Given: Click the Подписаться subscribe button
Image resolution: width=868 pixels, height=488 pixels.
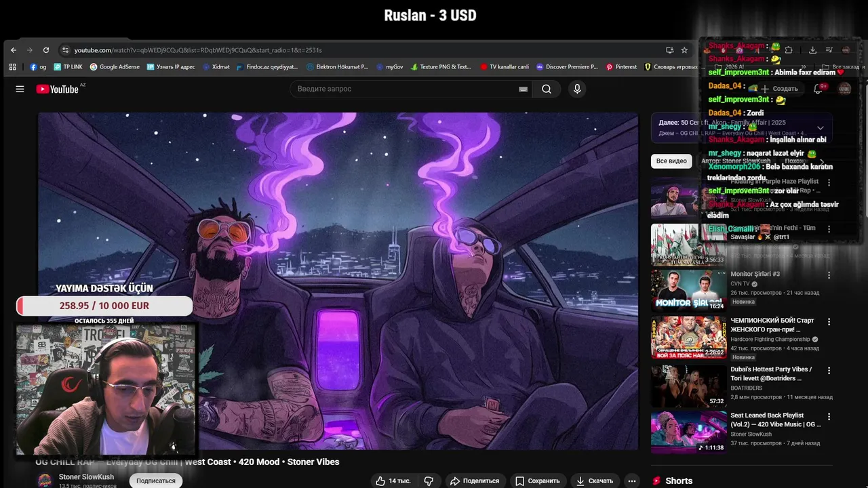Looking at the screenshot, I should coord(156,481).
